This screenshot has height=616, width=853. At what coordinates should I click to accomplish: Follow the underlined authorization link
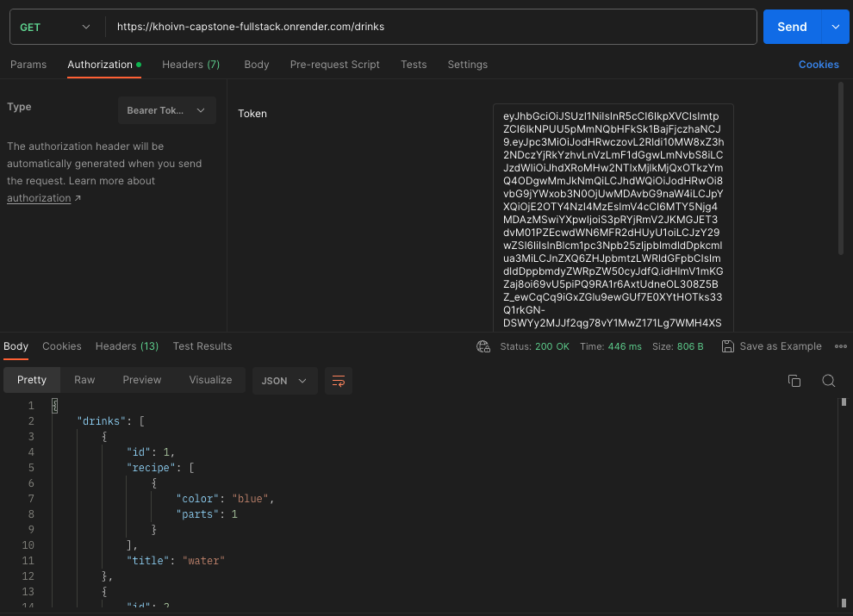39,198
